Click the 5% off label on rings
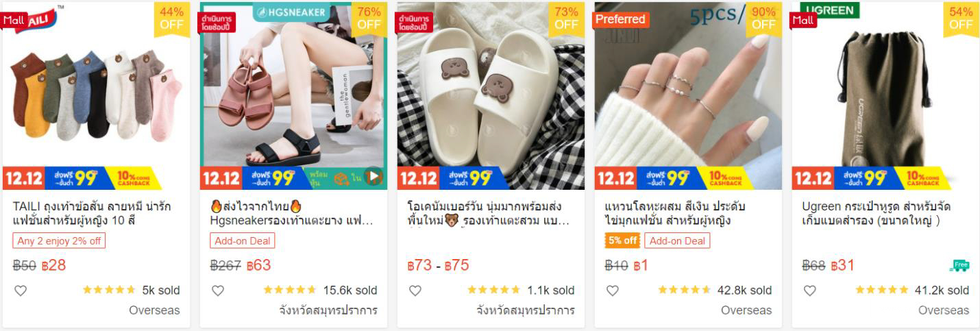This screenshot has height=331, width=980. coord(622,241)
